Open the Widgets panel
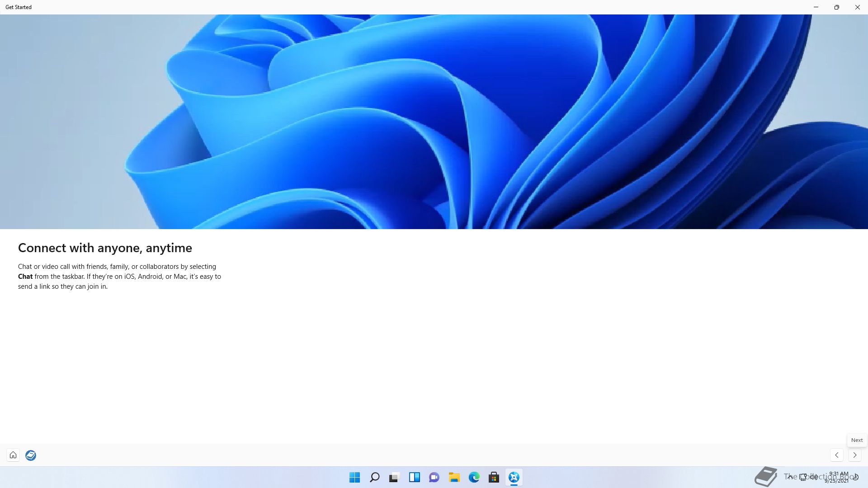This screenshot has width=868, height=488. pyautogui.click(x=414, y=477)
